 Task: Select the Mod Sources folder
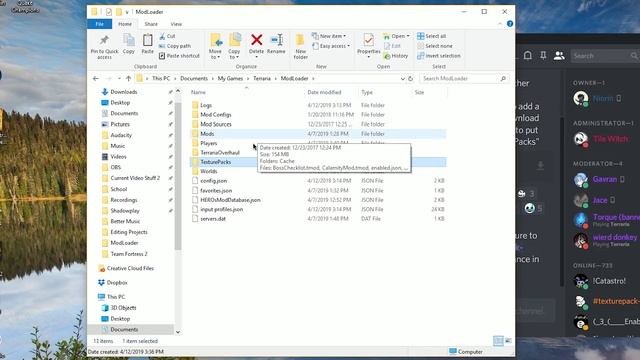[x=216, y=124]
